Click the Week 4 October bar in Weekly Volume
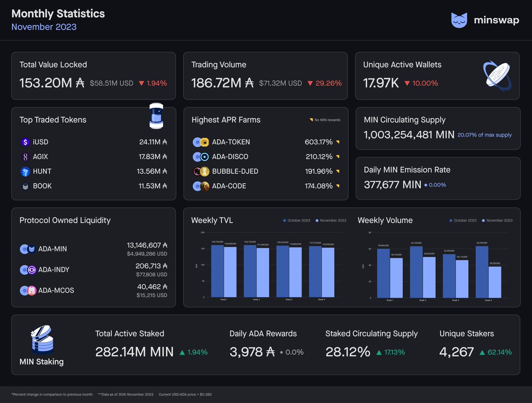The image size is (532, 403). [x=482, y=272]
